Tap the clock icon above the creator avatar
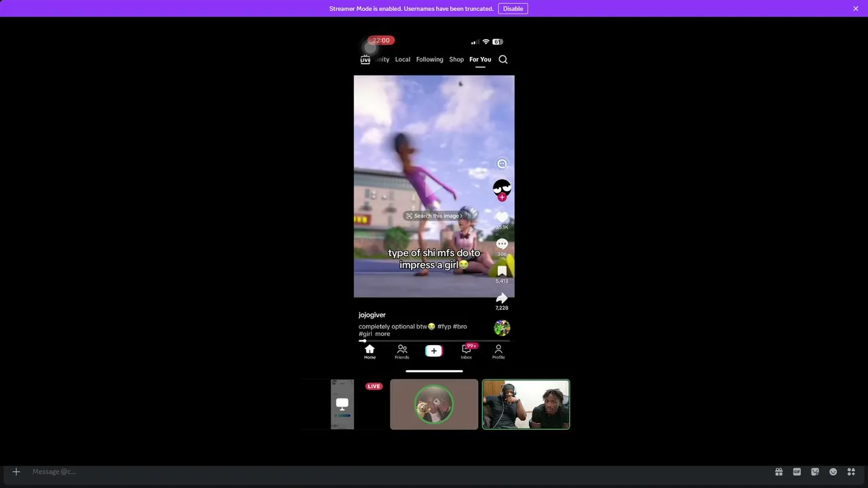The width and height of the screenshot is (868, 488). click(502, 164)
